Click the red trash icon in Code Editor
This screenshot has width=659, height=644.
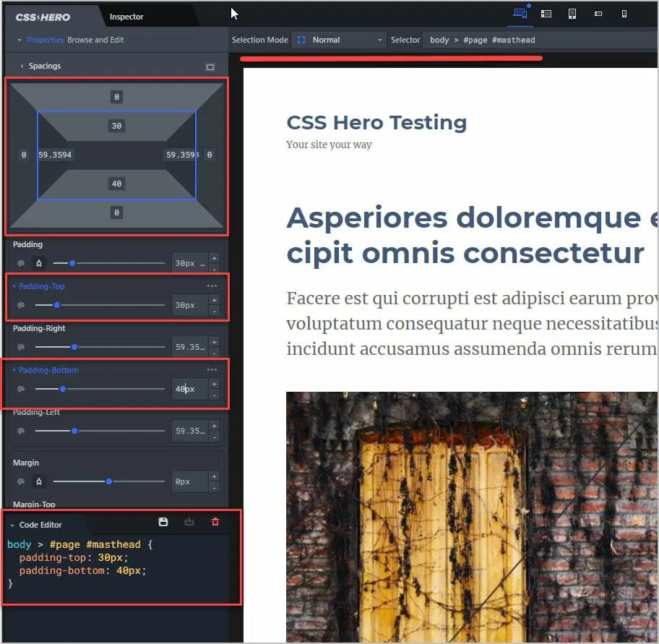pyautogui.click(x=215, y=522)
